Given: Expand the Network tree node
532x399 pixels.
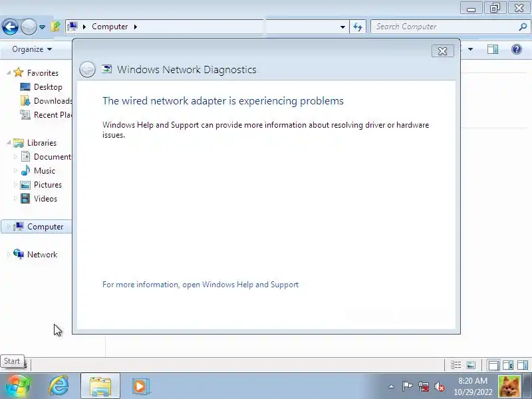Looking at the screenshot, I should (x=9, y=255).
